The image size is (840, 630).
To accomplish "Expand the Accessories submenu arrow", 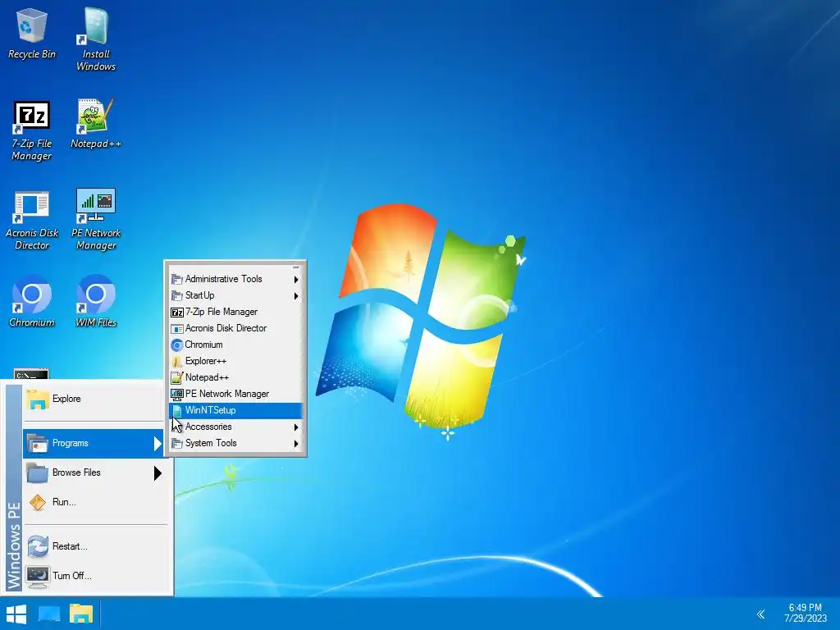I will pos(296,427).
